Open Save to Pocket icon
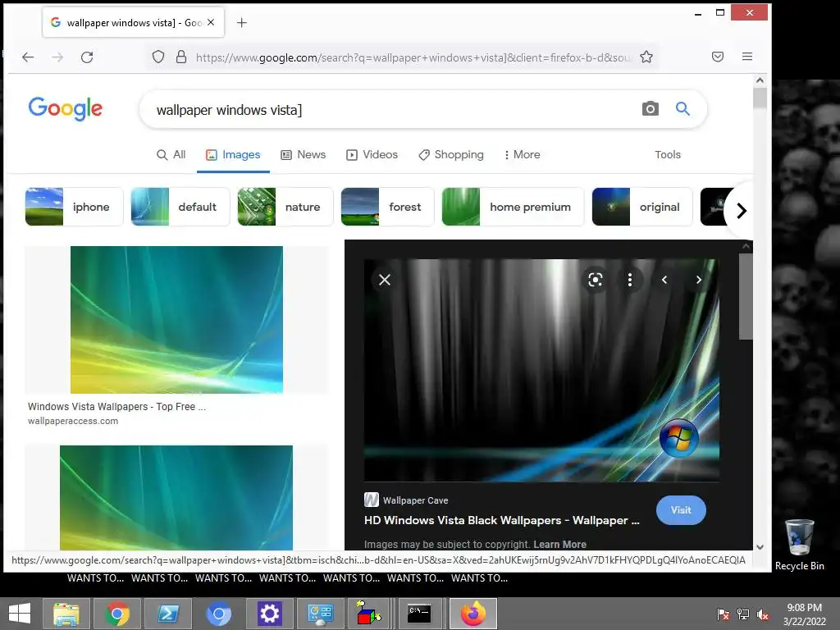This screenshot has width=840, height=630. tap(717, 57)
